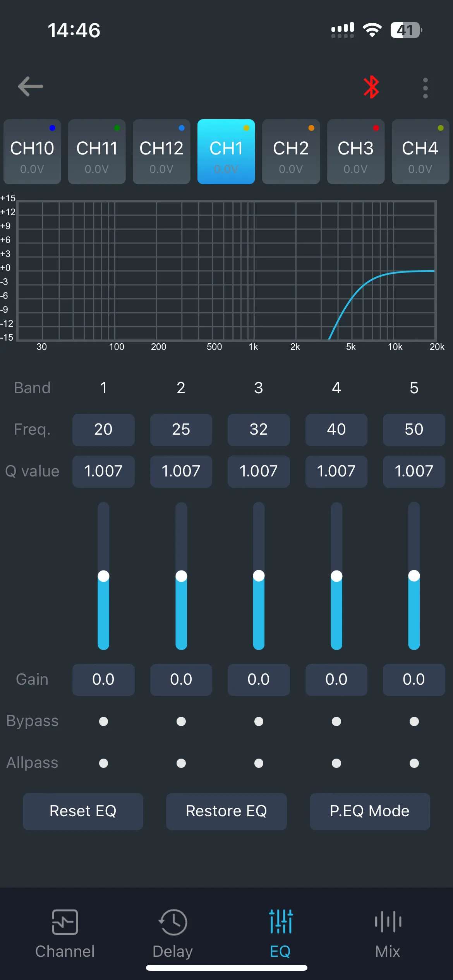This screenshot has width=453, height=980.
Task: Click band 5 gain slider handle
Action: [414, 576]
